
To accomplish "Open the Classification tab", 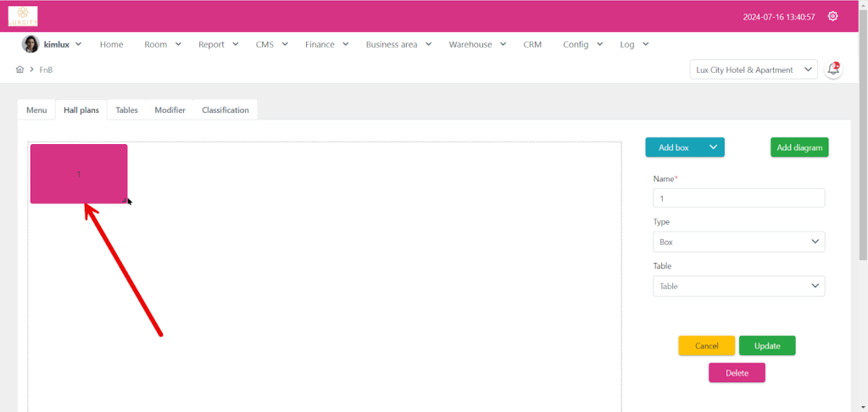I will coord(225,110).
